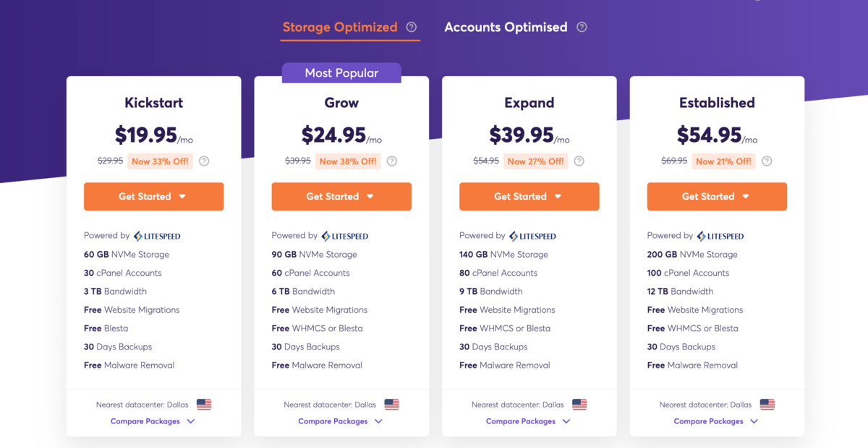Switch to the Accounts Optimised tab

click(x=506, y=27)
